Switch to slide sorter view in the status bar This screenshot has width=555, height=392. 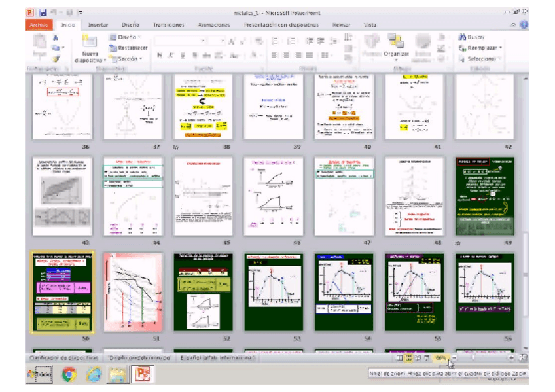click(410, 358)
